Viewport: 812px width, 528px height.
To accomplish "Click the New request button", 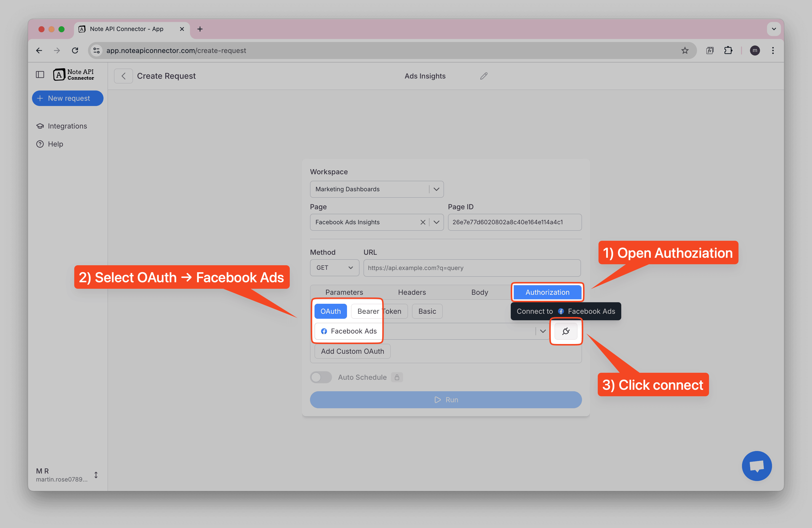I will (x=67, y=98).
